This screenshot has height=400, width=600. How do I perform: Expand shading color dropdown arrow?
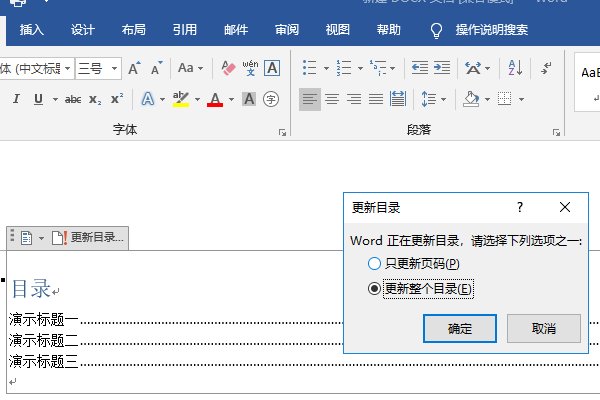coord(487,100)
